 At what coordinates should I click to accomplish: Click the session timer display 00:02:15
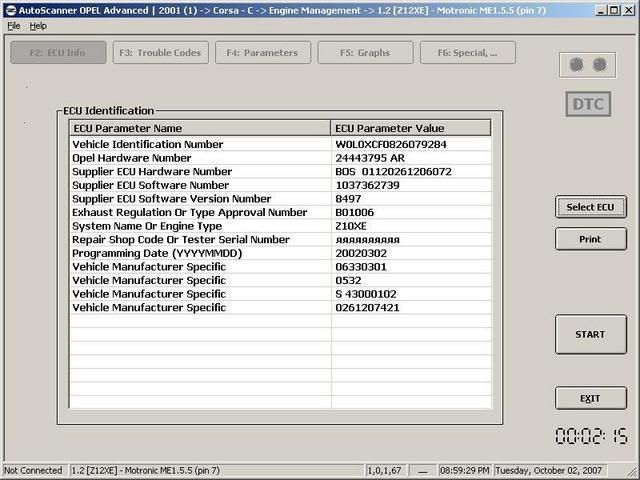click(591, 436)
